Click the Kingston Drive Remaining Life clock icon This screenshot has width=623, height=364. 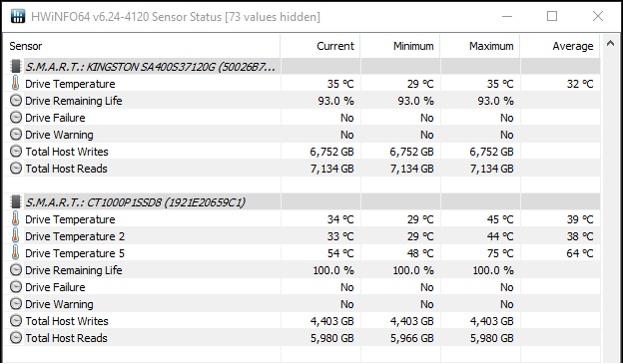16,101
